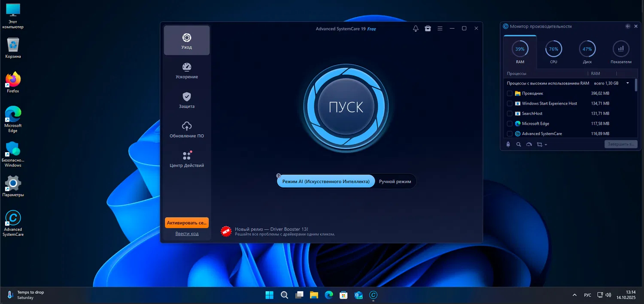Open the Ускорение sidebar section
Viewport: 644px width, 304px height.
point(187,71)
